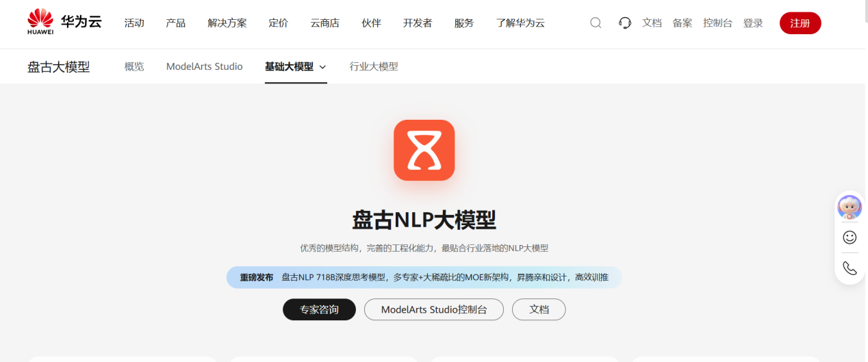The image size is (868, 362).
Task: Open the robot assistant avatar
Action: (x=850, y=206)
